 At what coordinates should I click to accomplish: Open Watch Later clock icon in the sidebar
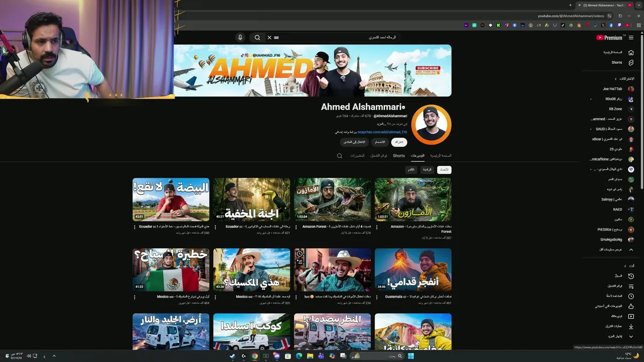pyautogui.click(x=631, y=296)
